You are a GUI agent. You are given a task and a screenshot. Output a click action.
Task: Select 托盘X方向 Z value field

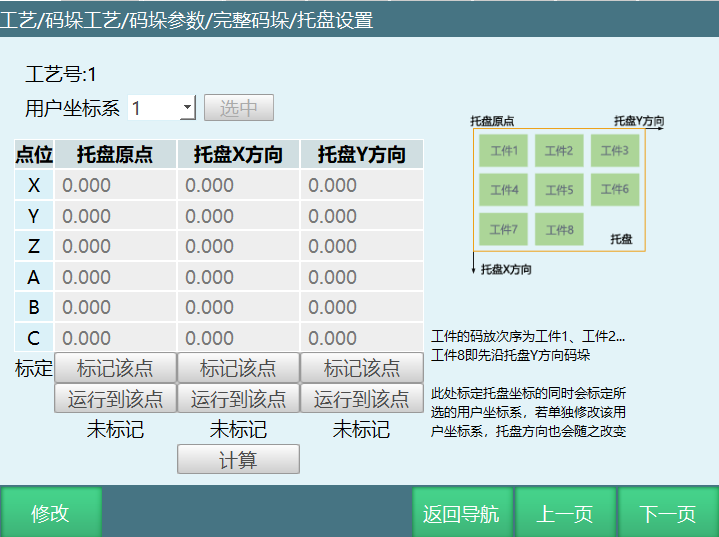pyautogui.click(x=238, y=246)
